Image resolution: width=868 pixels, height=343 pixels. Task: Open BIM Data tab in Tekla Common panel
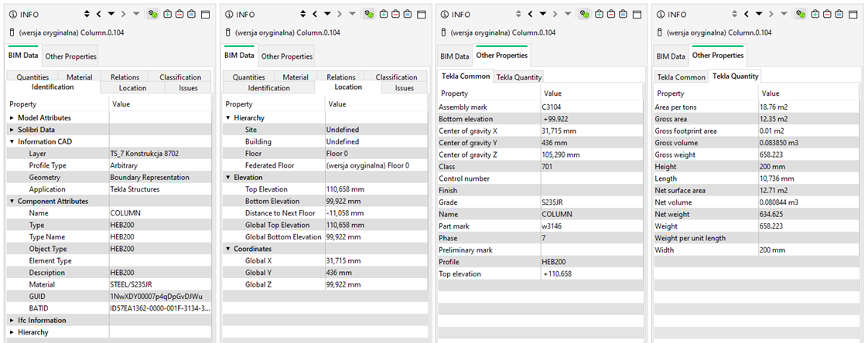click(x=454, y=56)
